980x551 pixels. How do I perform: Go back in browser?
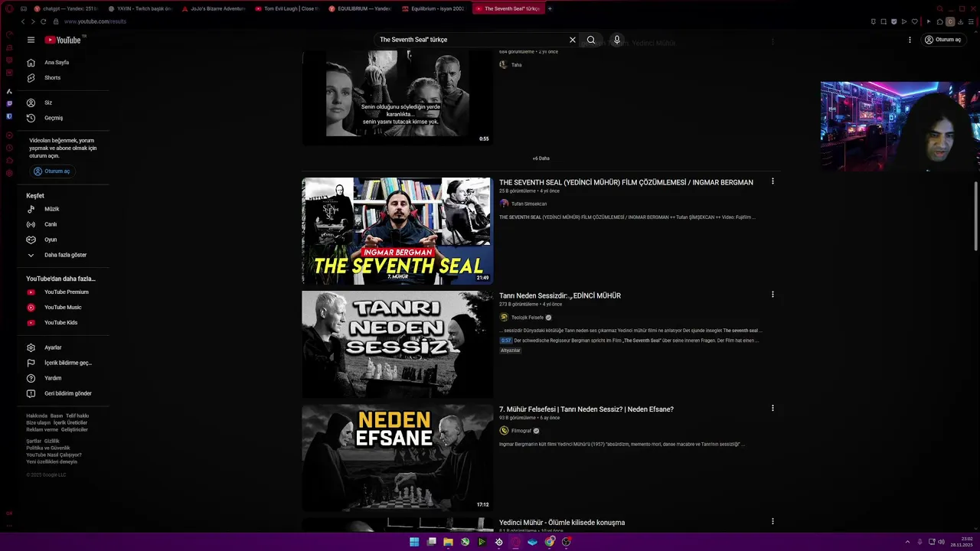(x=23, y=21)
